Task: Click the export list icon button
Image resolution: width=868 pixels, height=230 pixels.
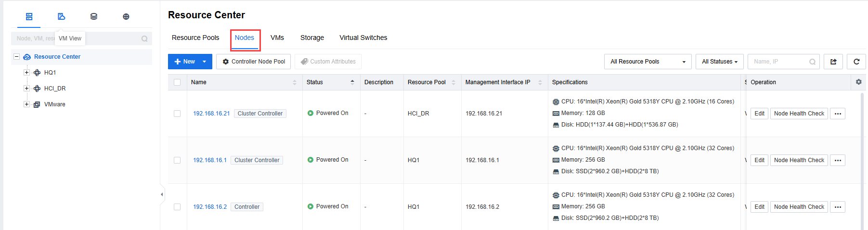Action: [x=833, y=62]
